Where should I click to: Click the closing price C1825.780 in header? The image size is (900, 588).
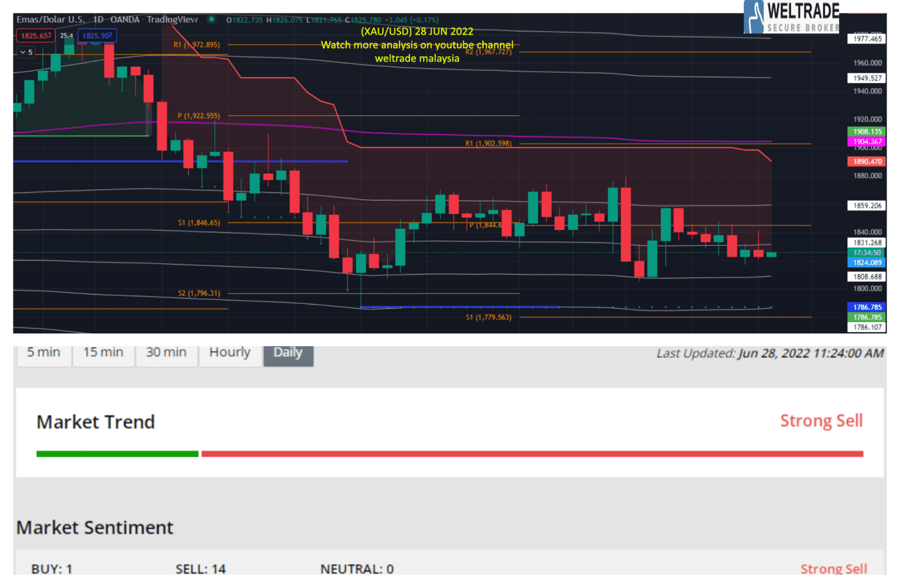point(363,20)
